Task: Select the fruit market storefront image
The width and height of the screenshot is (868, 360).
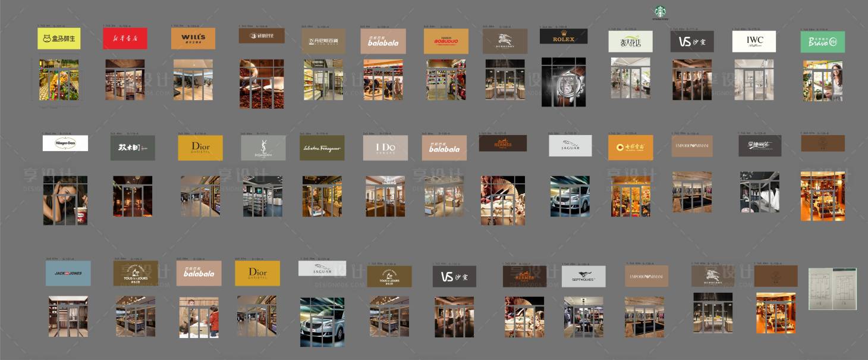Action: [59, 79]
